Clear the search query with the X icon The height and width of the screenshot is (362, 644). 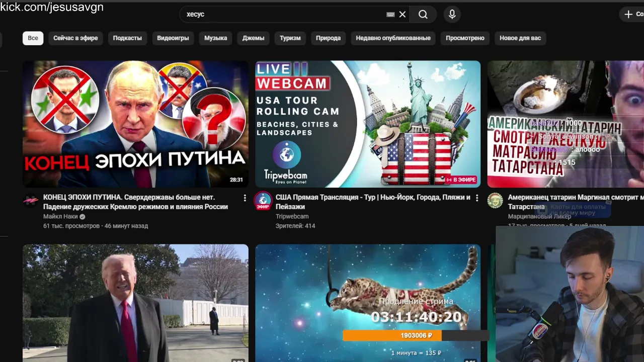[x=403, y=15]
